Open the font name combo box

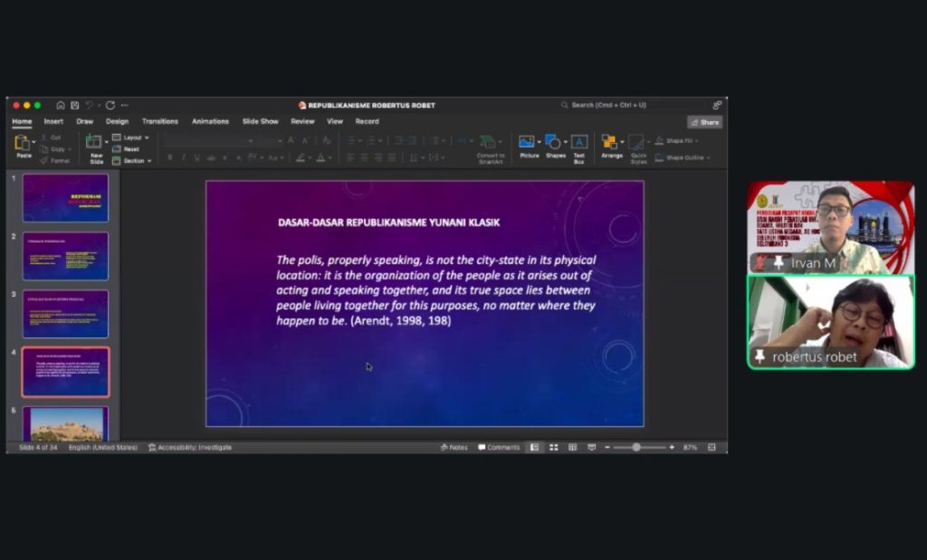[209, 140]
